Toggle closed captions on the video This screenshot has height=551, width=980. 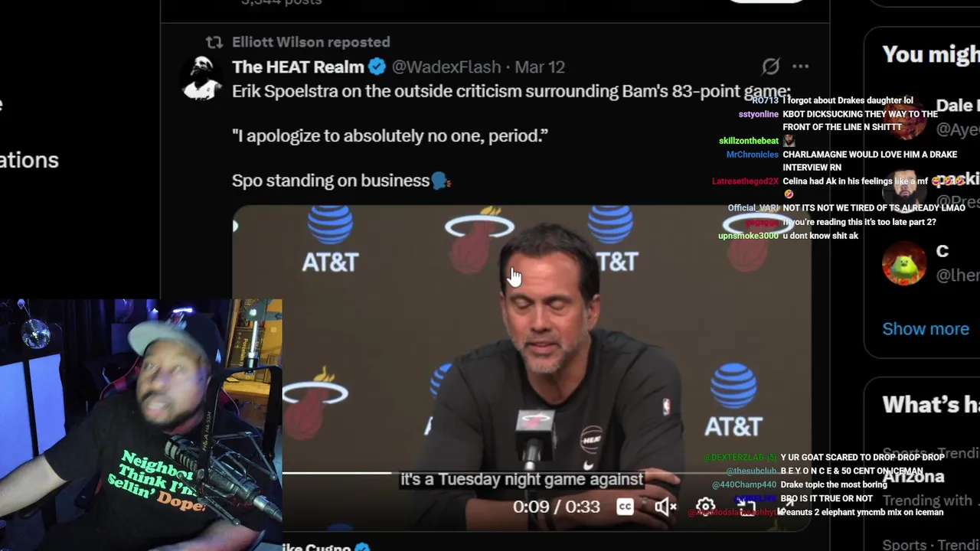click(x=626, y=507)
